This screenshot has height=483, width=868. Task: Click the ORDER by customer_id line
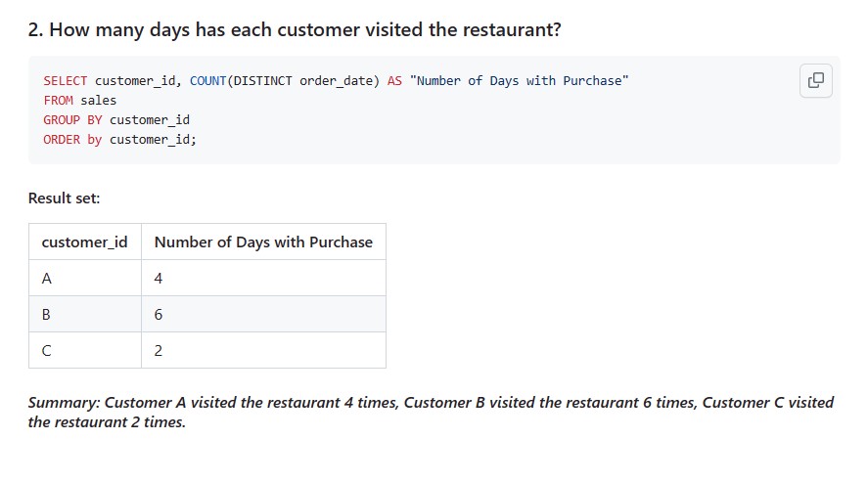pyautogui.click(x=119, y=140)
